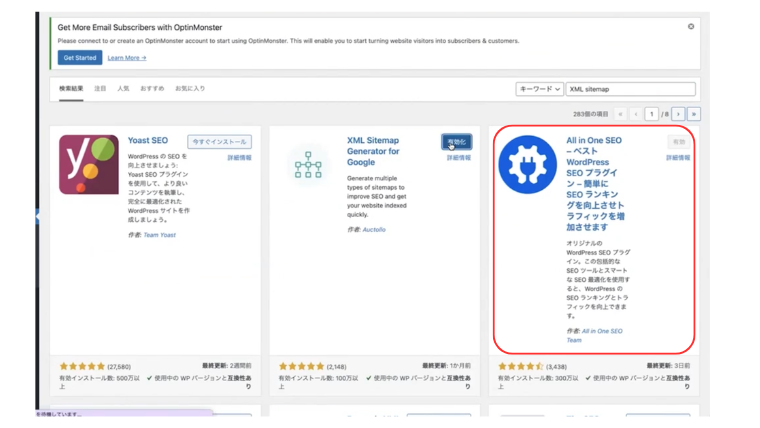Click the All in One SEO gear icon
Screen dimensions: 760x428
pos(527,165)
